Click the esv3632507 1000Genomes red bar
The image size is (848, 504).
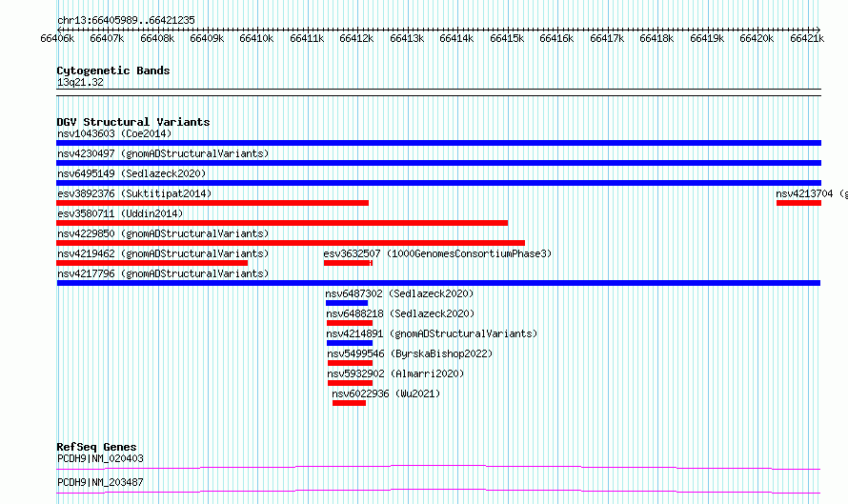click(349, 263)
